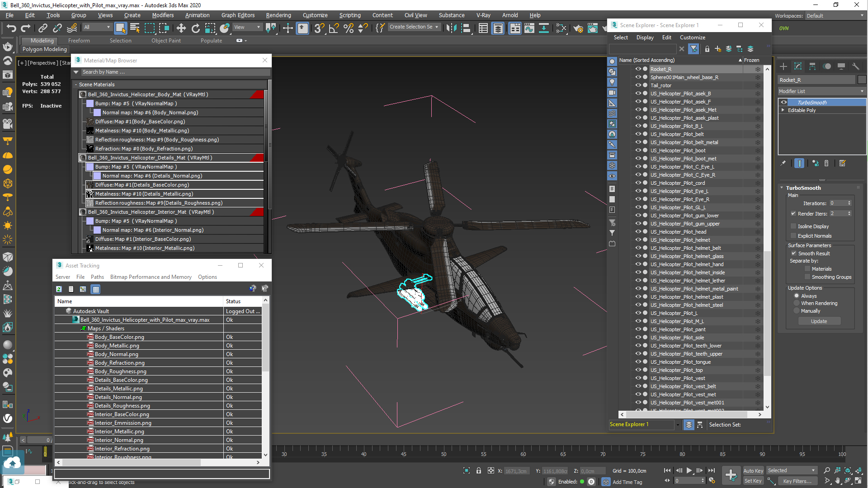868x488 pixels.
Task: Click the Auto Key button
Action: [x=753, y=471]
